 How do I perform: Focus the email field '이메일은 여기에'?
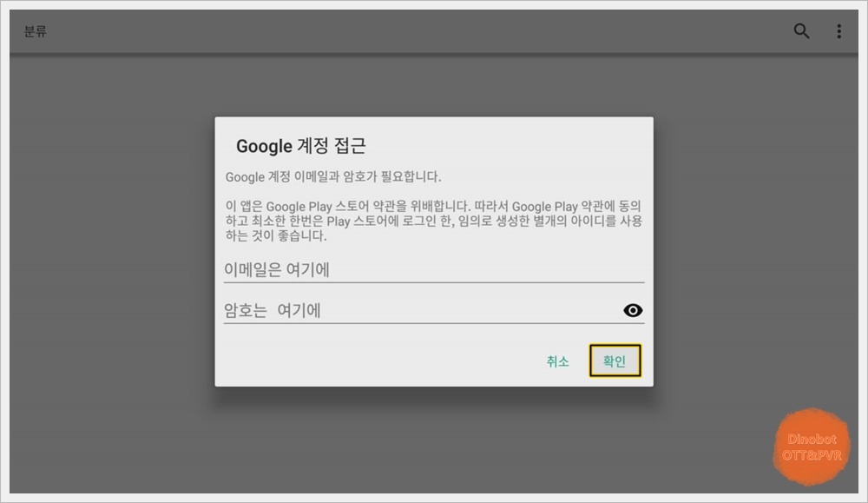click(x=433, y=270)
